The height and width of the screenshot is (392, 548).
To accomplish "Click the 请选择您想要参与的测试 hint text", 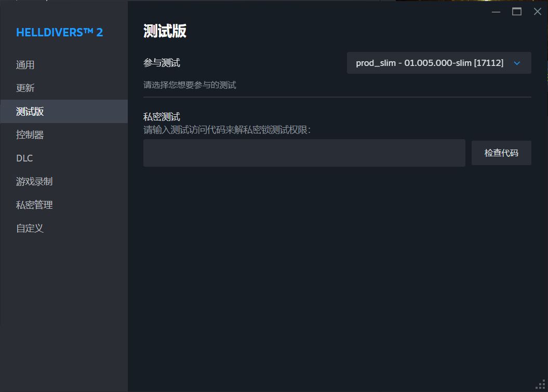I will pos(190,85).
